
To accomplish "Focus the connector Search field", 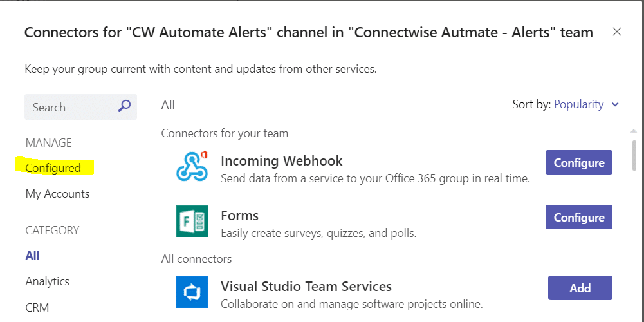I will coord(80,107).
